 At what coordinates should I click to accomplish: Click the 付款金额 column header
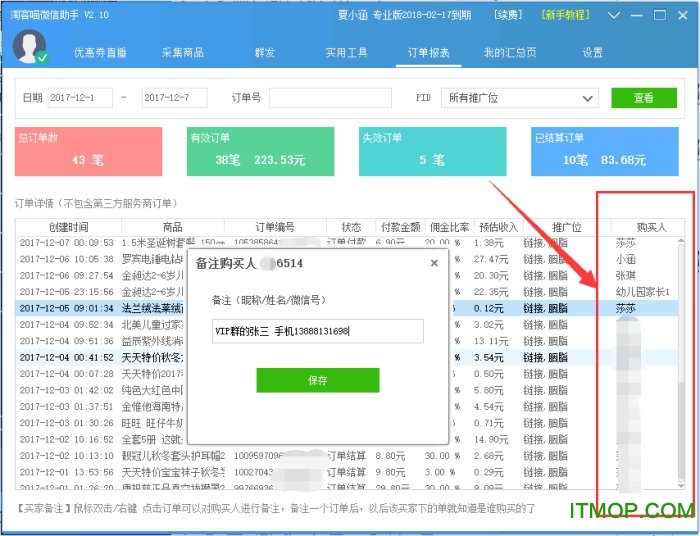tap(400, 227)
